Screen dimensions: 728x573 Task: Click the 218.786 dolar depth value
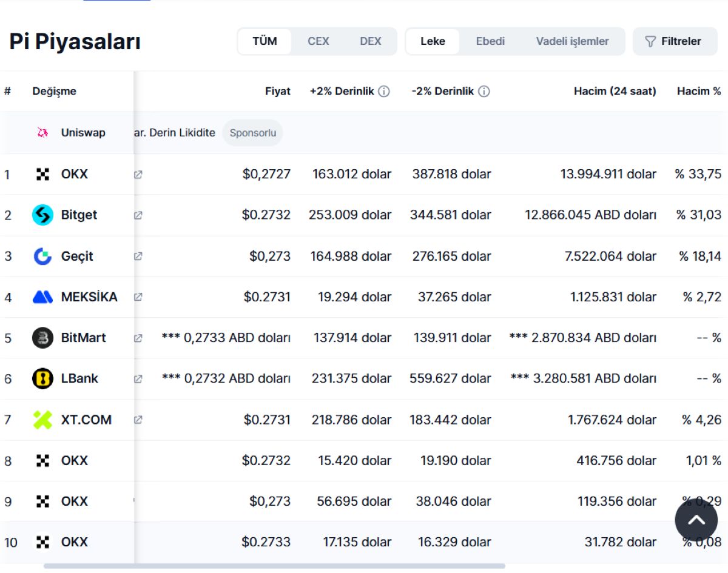350,420
